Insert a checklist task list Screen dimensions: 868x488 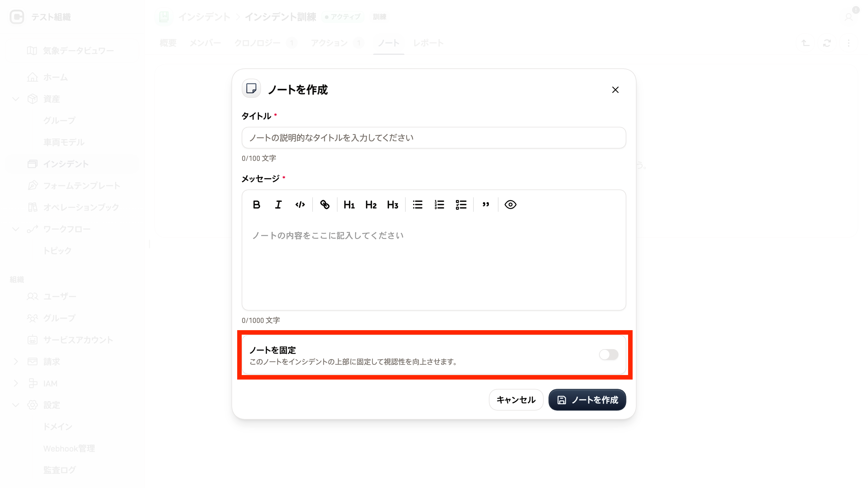click(x=461, y=205)
